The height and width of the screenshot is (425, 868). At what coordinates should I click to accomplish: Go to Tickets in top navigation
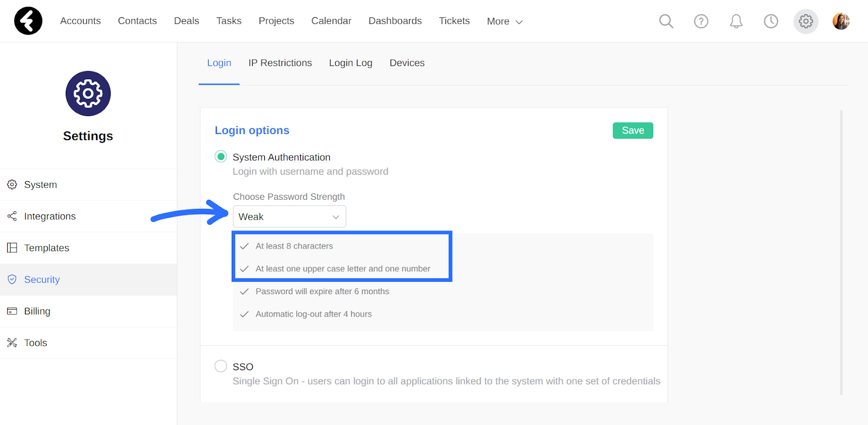(454, 21)
